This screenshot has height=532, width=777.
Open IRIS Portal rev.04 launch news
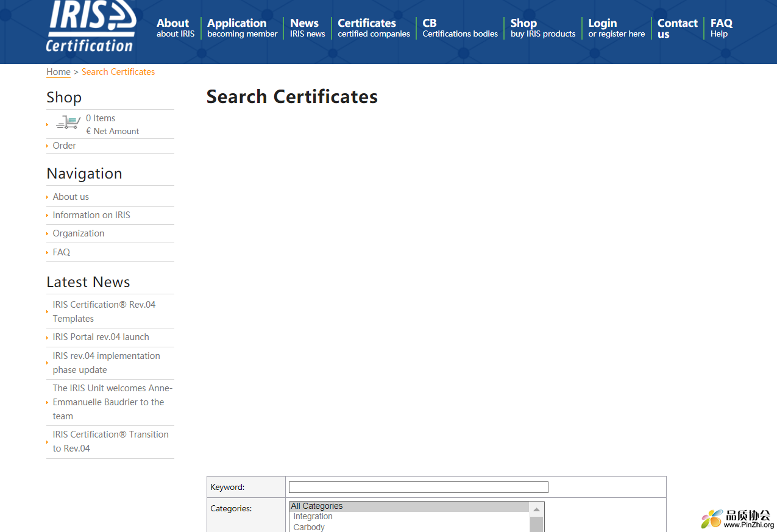pos(101,337)
